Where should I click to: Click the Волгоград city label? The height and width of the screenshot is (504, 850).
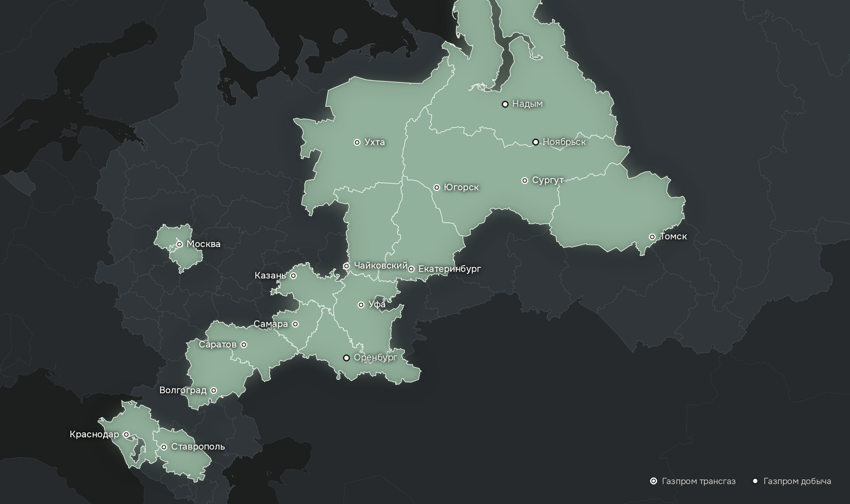point(183,390)
